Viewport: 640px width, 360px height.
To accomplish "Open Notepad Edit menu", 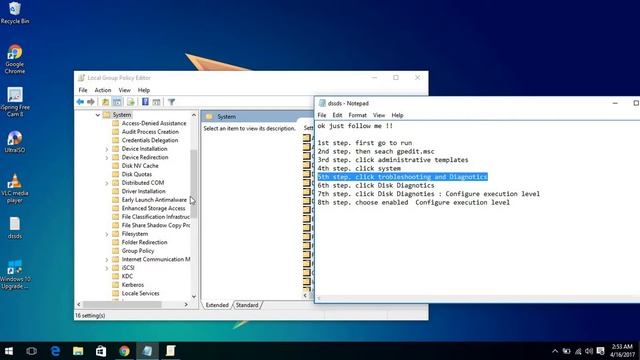I will (x=337, y=115).
